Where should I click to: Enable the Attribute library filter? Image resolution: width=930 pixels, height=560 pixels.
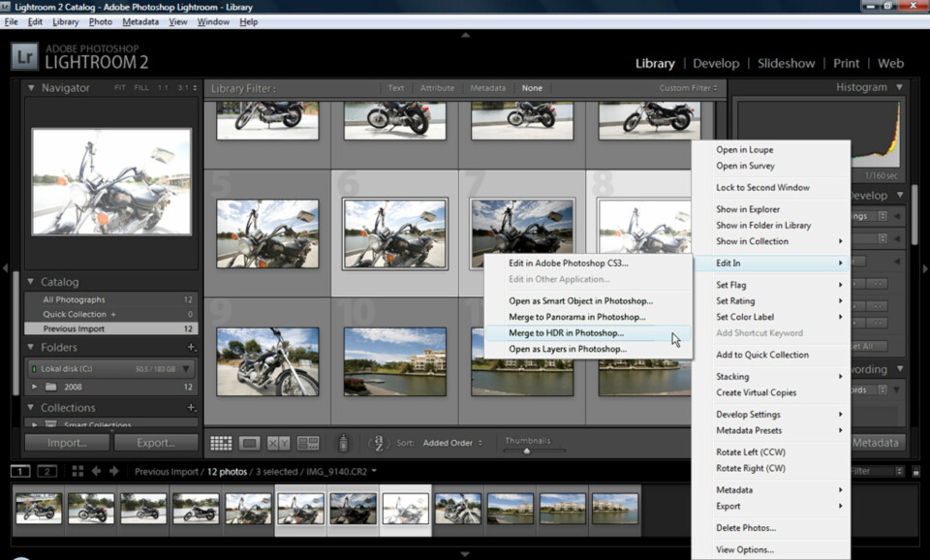point(437,88)
